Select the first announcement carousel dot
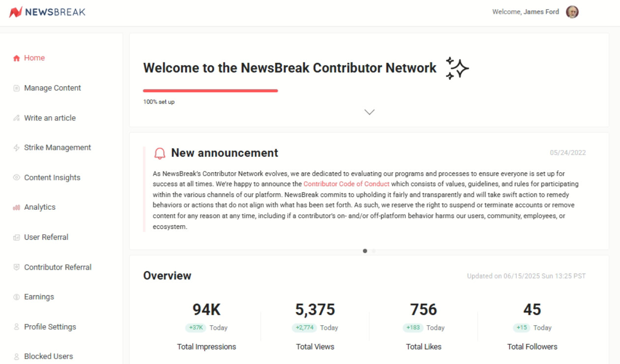The image size is (620, 364). [x=365, y=251]
